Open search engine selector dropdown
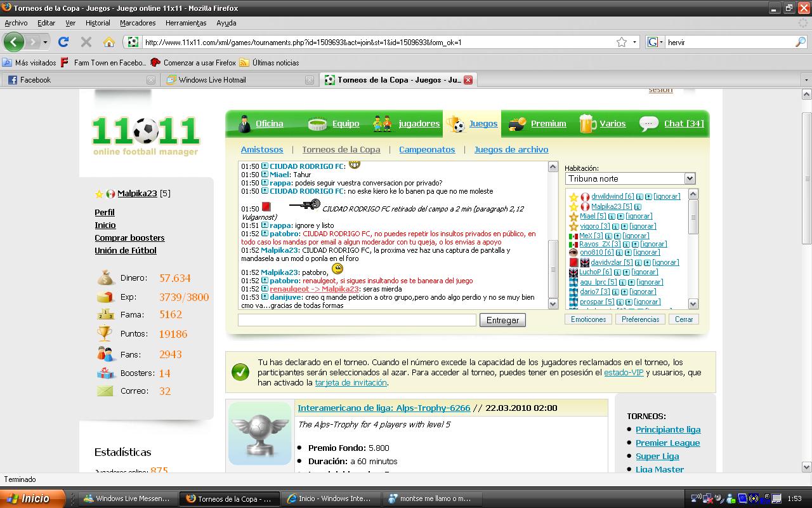This screenshot has height=508, width=812. pos(655,42)
